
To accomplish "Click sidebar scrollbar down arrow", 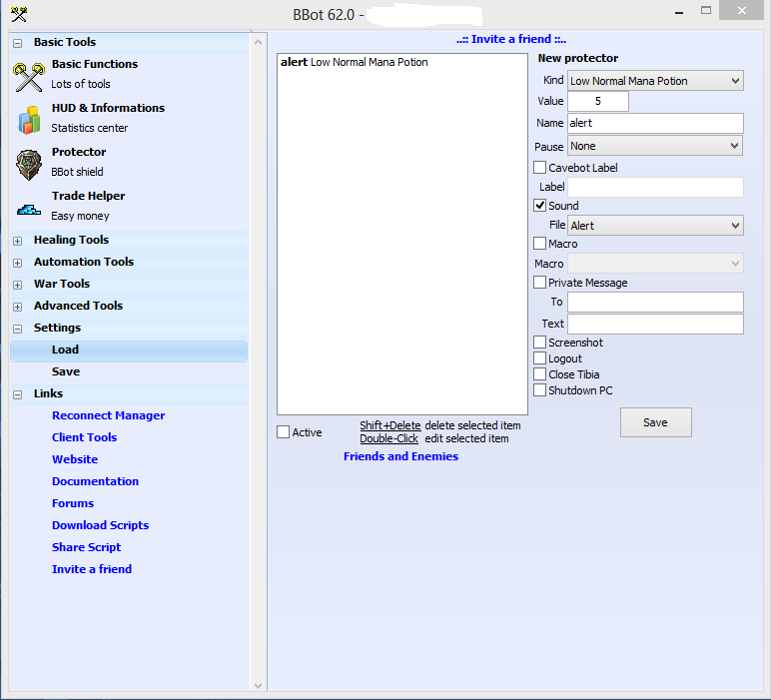I will [258, 685].
